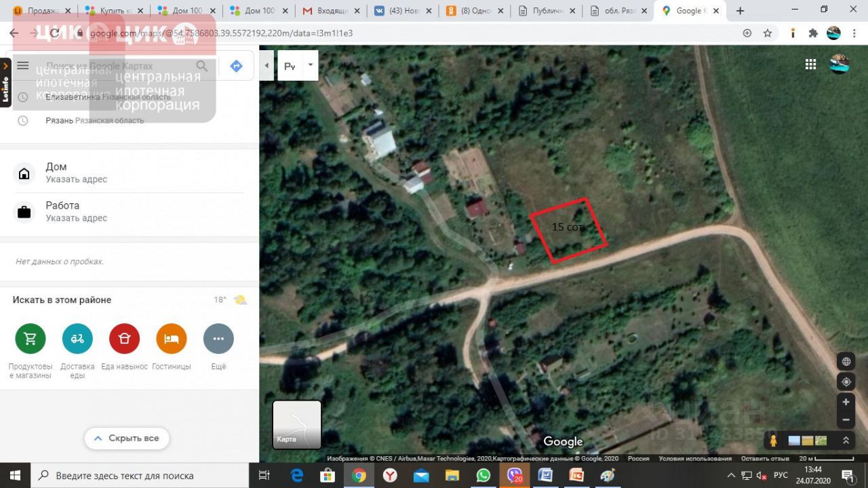This screenshot has height=488, width=868.
Task: Zoom out on the map
Action: tap(846, 420)
